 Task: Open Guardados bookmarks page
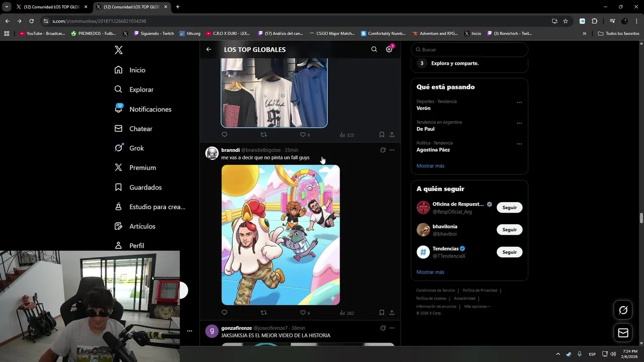[x=138, y=188]
